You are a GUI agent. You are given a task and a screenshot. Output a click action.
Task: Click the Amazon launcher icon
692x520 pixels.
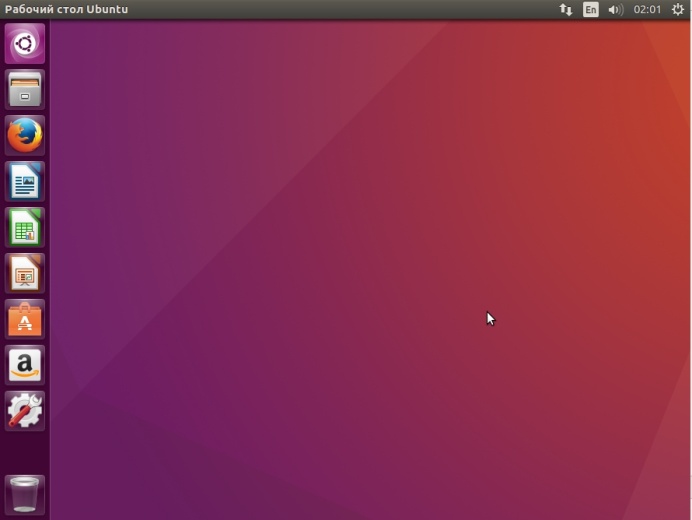coord(25,365)
